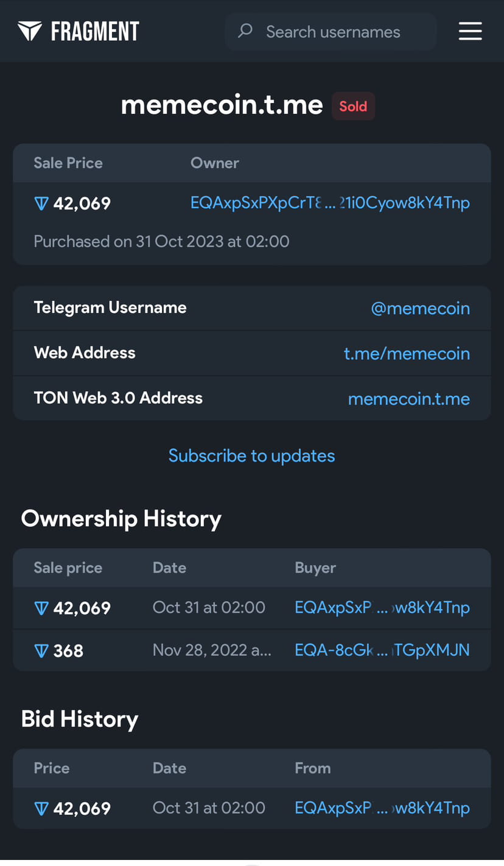Click the Fragment triangle emblem before the wordmark
Viewport: 504px width, 866px height.
[x=29, y=30]
